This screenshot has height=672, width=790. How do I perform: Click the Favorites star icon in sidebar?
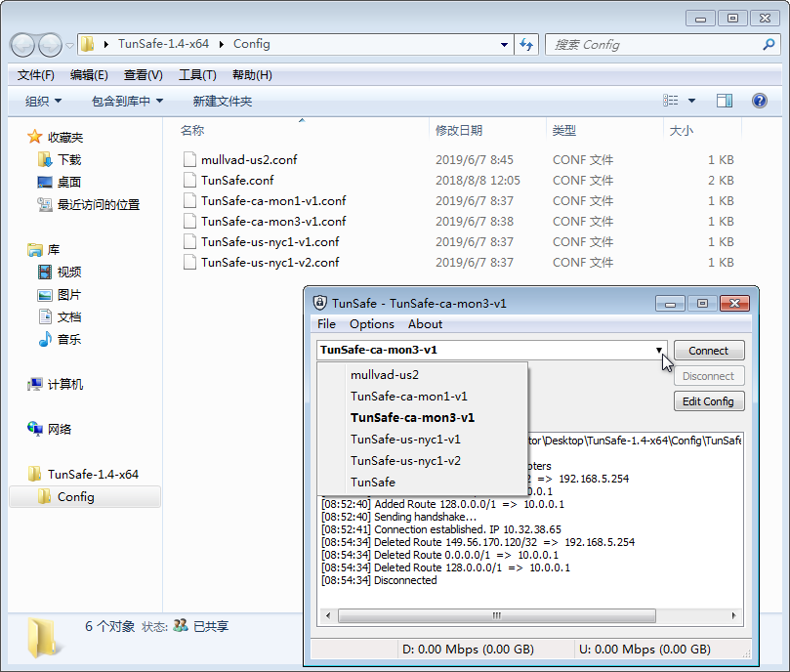(35, 137)
